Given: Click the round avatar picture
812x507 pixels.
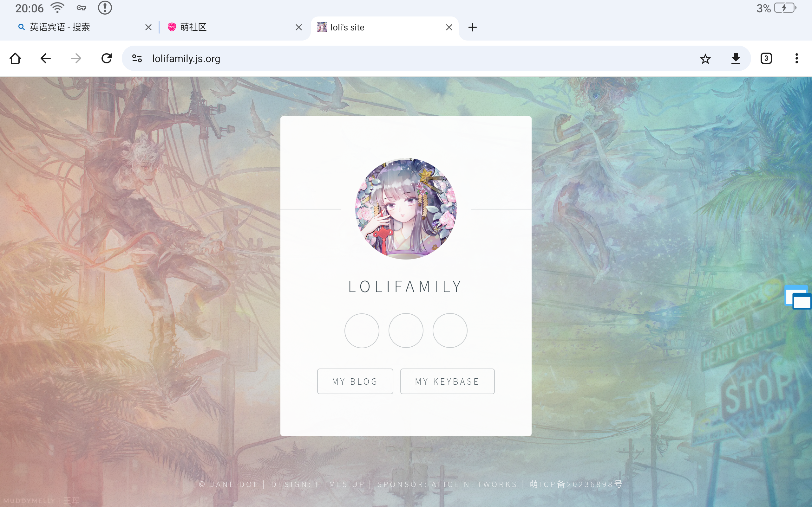Looking at the screenshot, I should coord(406,209).
